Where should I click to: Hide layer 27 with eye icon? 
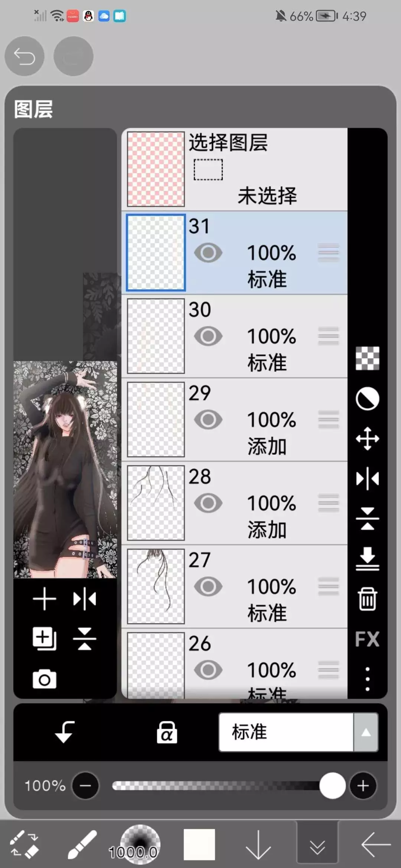click(x=208, y=586)
